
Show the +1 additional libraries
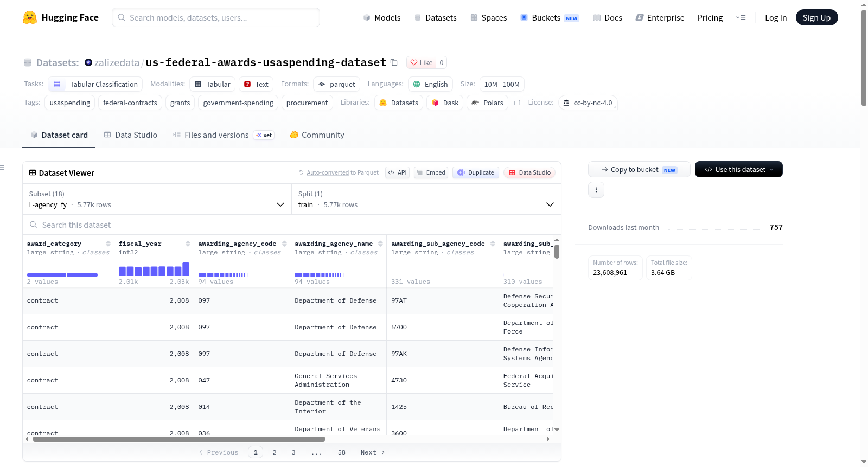click(516, 103)
